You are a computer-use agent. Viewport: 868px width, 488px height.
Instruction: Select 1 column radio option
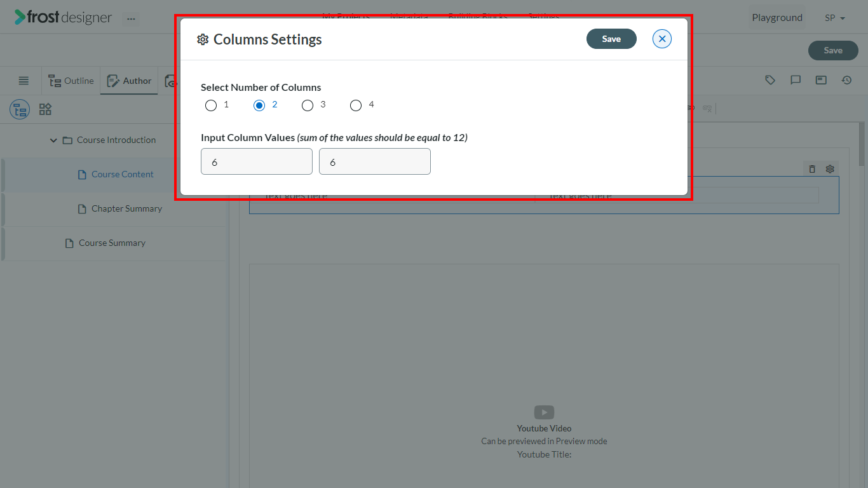click(x=211, y=105)
